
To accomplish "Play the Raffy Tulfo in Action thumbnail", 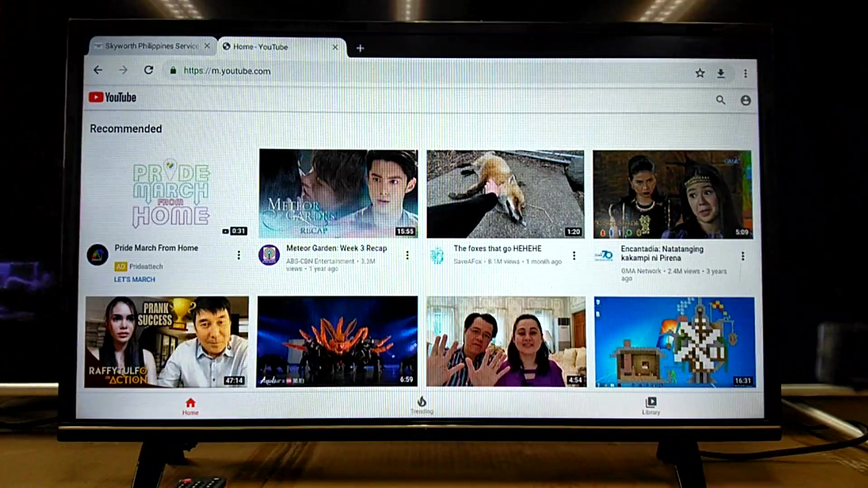I will (166, 342).
